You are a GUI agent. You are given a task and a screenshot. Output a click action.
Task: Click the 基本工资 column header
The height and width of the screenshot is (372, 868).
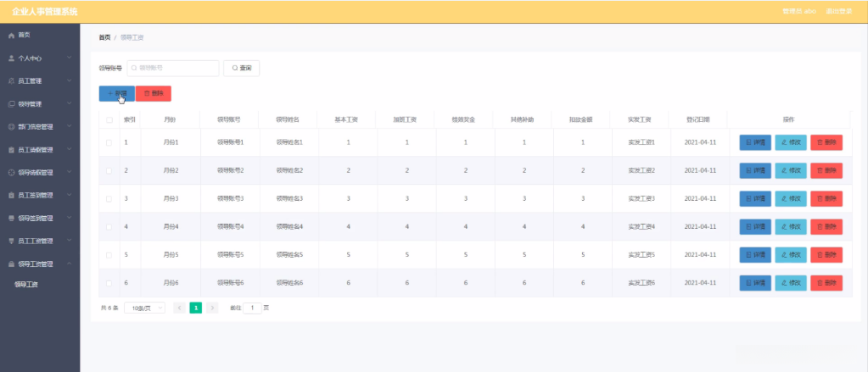pyautogui.click(x=346, y=119)
